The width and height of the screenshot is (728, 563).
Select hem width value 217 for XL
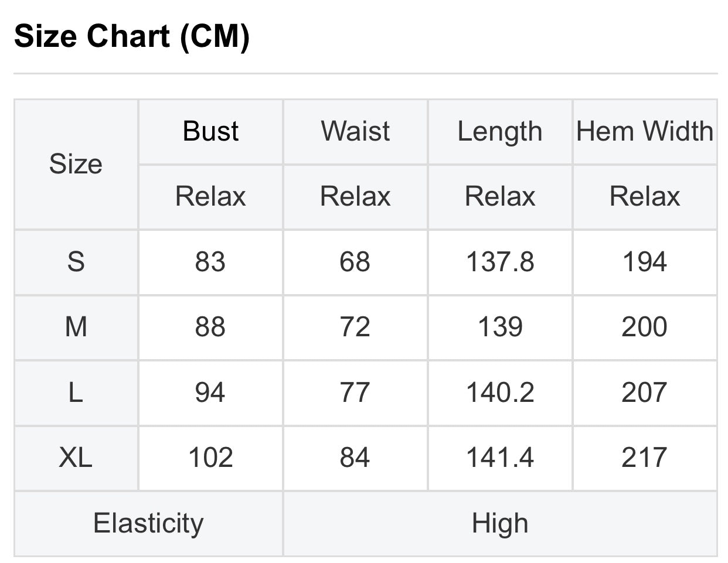[645, 458]
